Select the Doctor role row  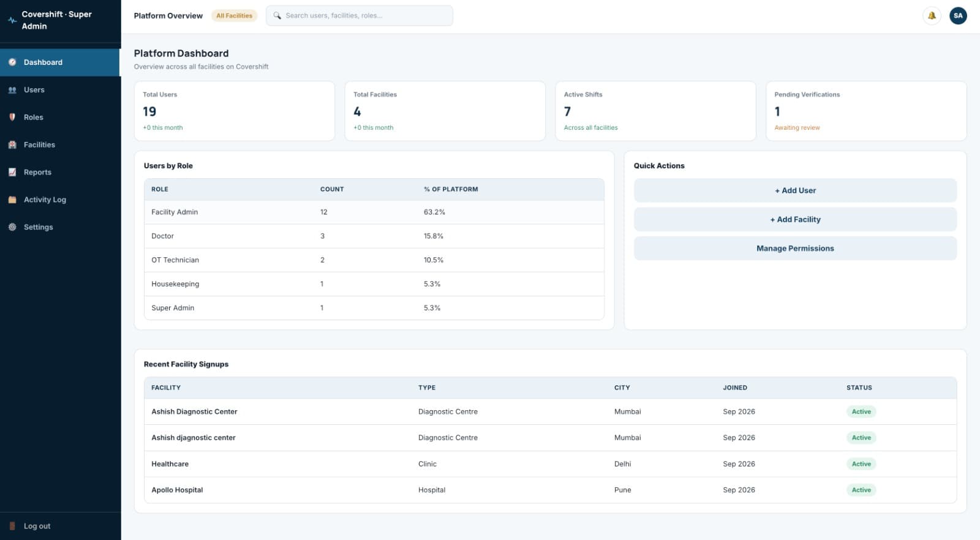point(374,236)
